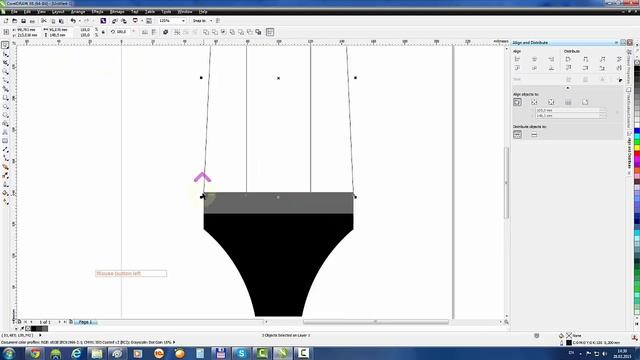Open Google Chrome from the taskbar
This screenshot has width=640, height=360.
35,353
